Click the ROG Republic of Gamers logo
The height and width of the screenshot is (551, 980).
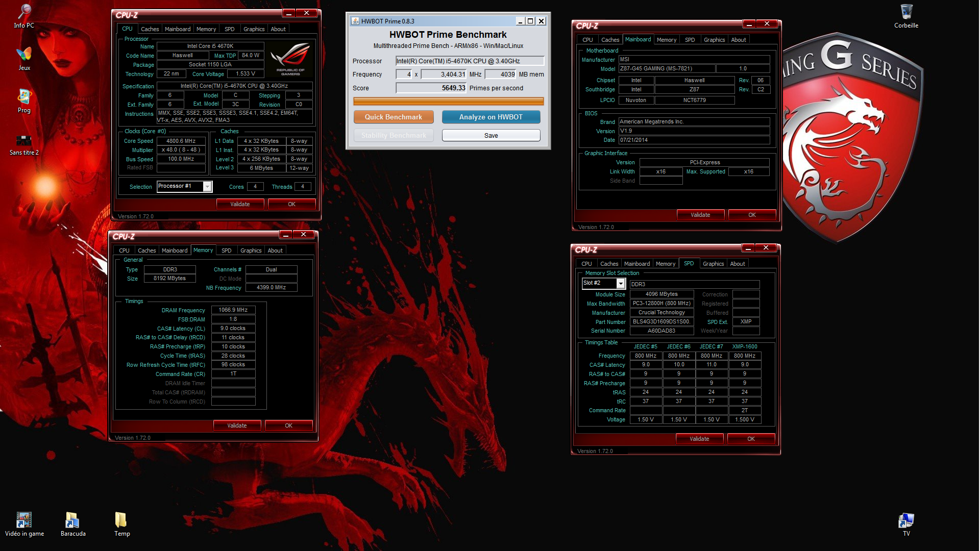click(290, 59)
